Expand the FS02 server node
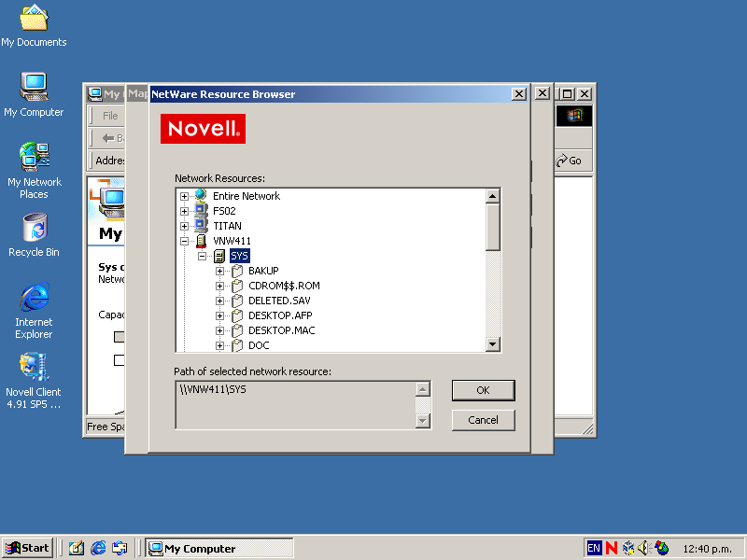 point(184,211)
